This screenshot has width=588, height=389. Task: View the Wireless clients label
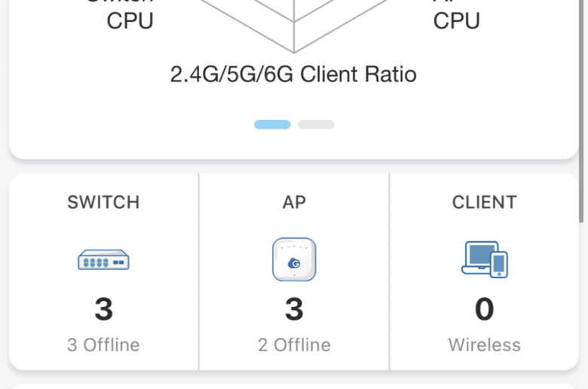(x=485, y=345)
